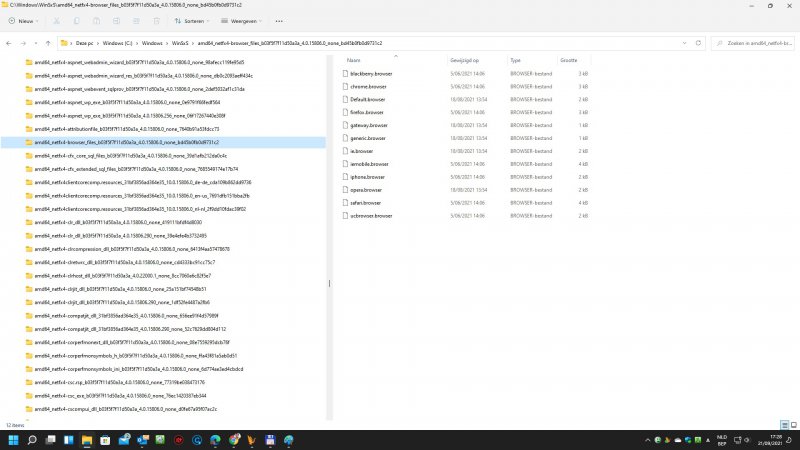The height and width of the screenshot is (450, 800).
Task: Click the taskbar search magnifier icon
Action: tap(32, 439)
